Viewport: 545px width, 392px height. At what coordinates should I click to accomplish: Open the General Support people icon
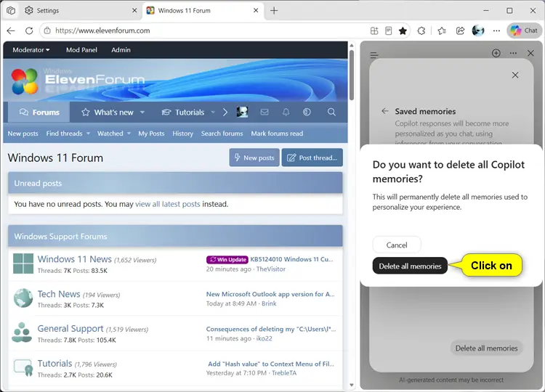pos(22,332)
